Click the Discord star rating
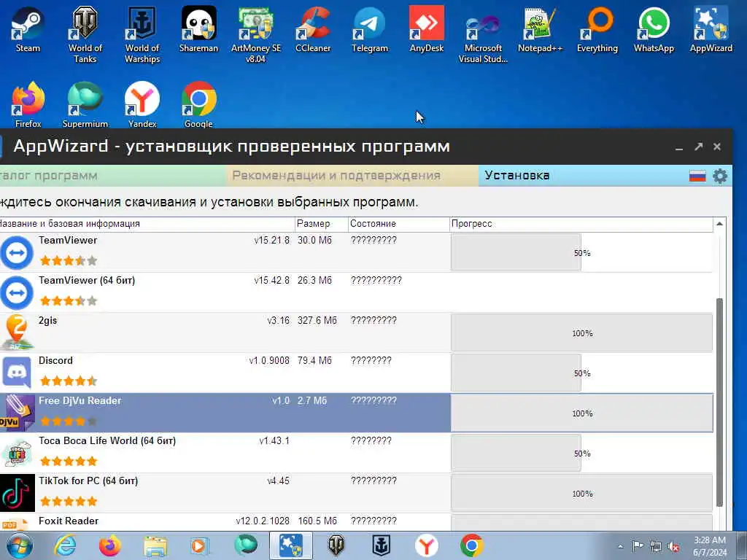The height and width of the screenshot is (560, 747). [69, 381]
